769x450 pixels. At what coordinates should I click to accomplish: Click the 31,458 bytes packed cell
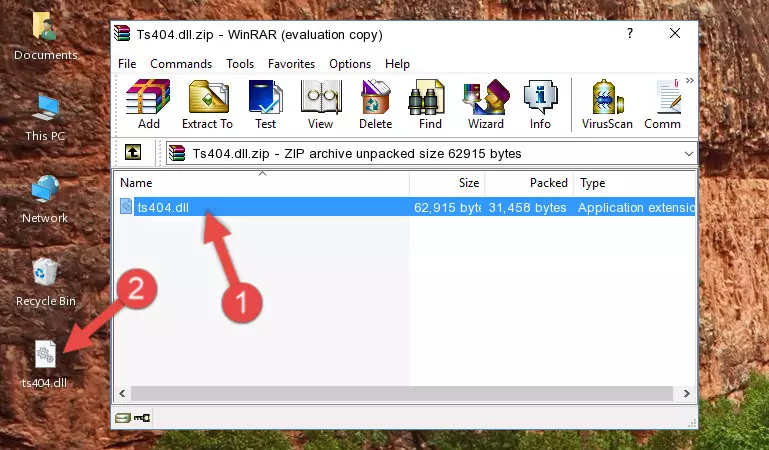point(527,207)
